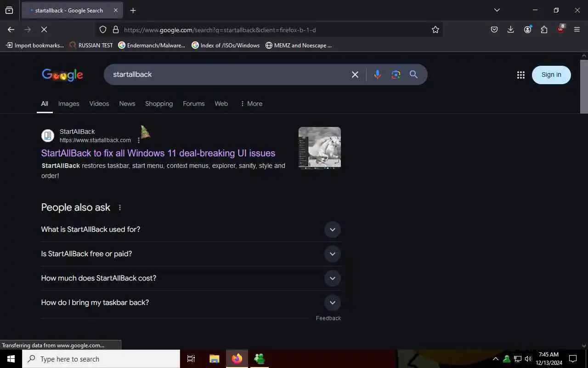The image size is (588, 368).
Task: Submit search with magnifier icon
Action: [413, 75]
